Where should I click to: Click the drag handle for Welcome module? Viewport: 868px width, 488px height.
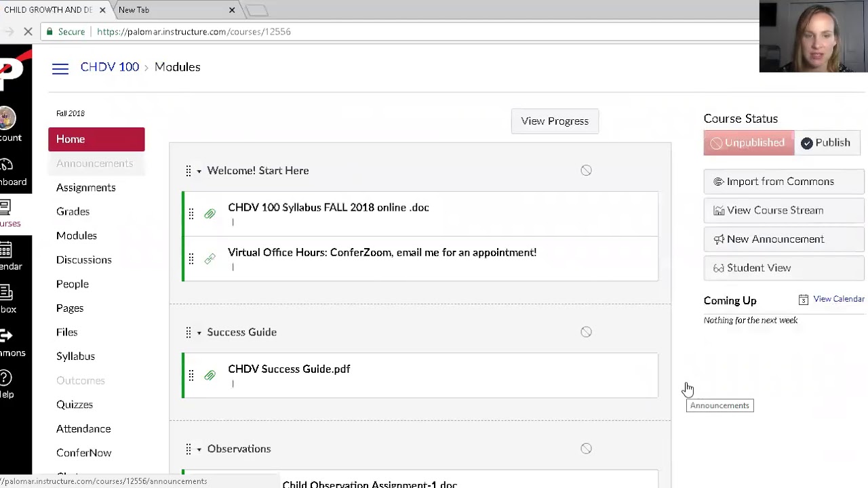[189, 171]
